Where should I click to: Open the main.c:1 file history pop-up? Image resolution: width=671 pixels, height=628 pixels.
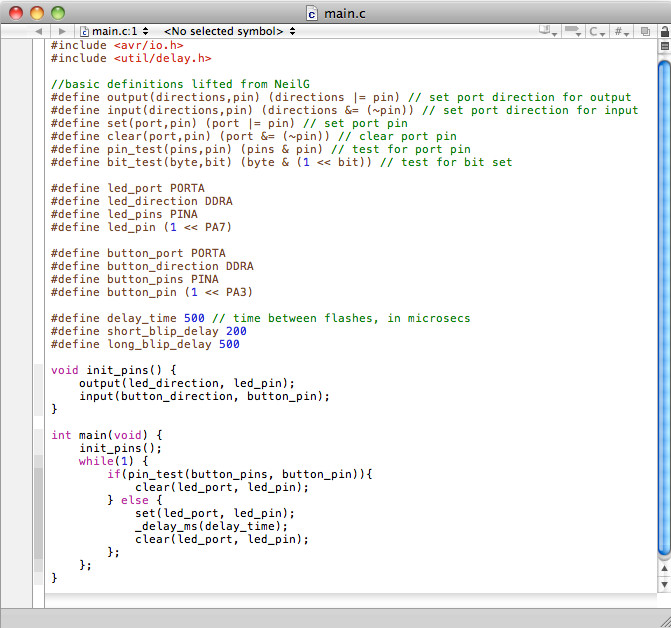click(x=114, y=31)
